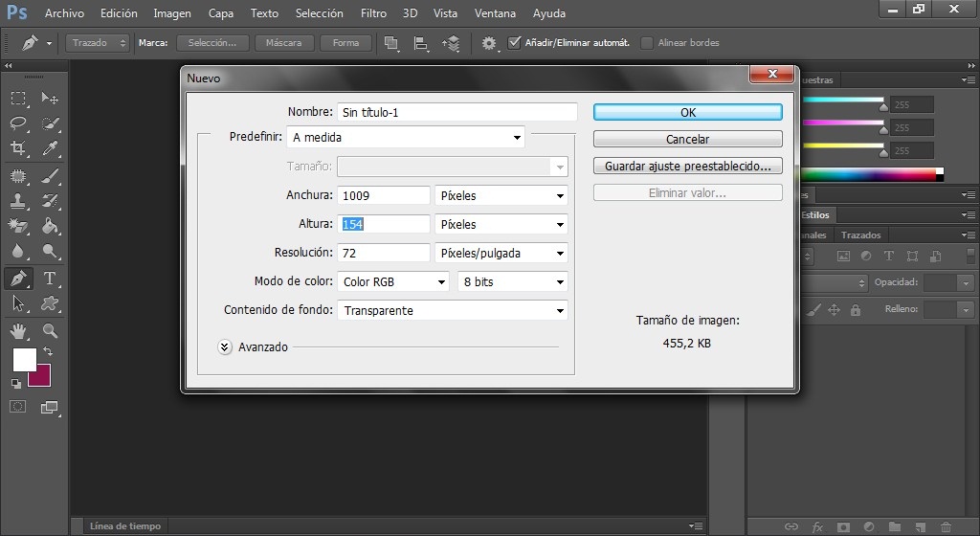Open path operations in options bar
The image size is (980, 536).
point(391,43)
